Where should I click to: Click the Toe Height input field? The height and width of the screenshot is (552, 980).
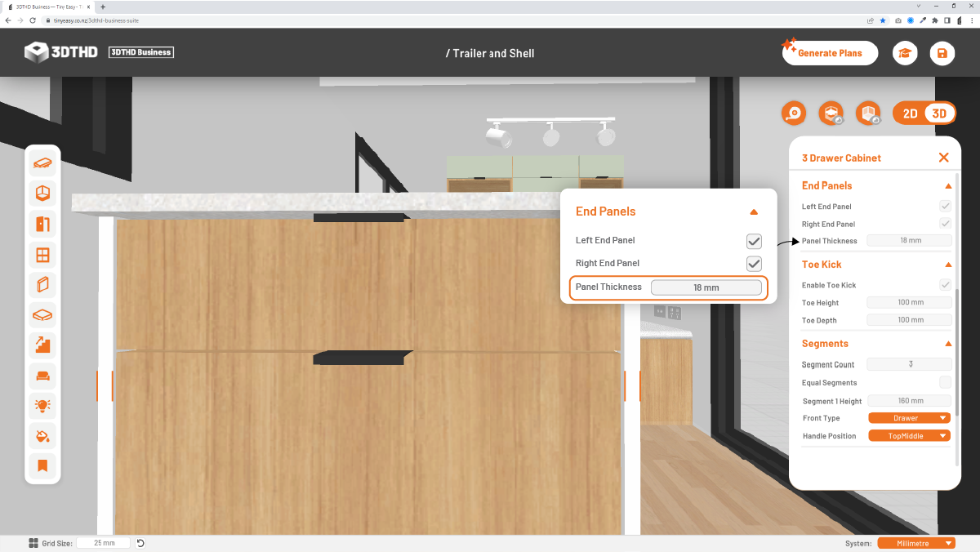[909, 302]
